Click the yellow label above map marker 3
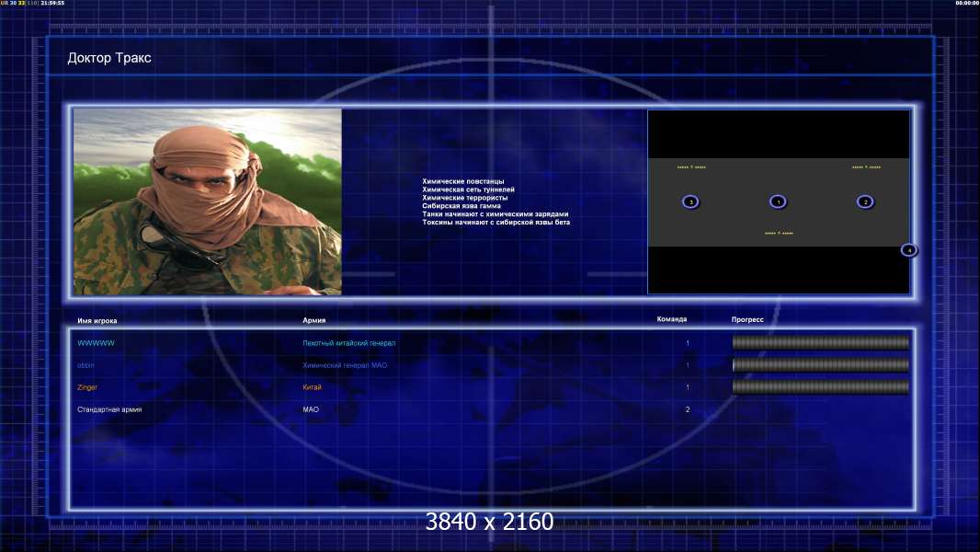The width and height of the screenshot is (980, 552). [690, 167]
